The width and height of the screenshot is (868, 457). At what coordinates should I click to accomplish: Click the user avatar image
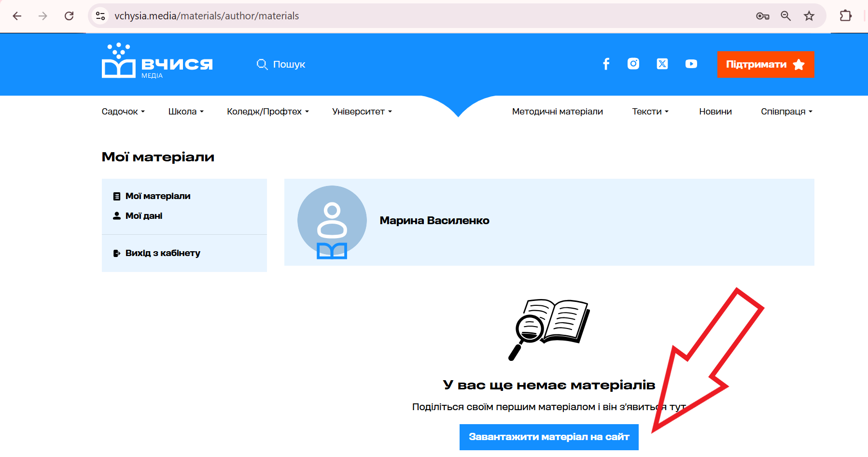332,222
